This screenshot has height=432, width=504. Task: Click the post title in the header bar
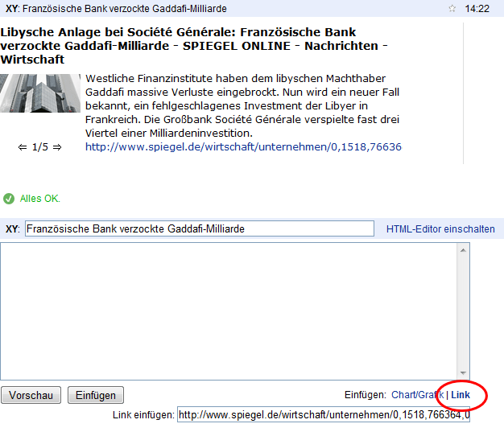coord(125,9)
